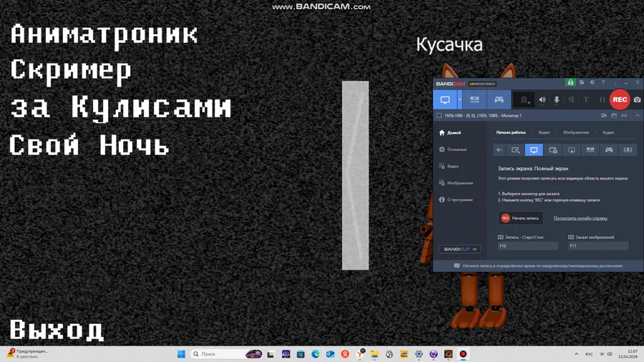Screen dimensions: 644x362
Task: Select specific window lock capture mode
Action: [x=553, y=150]
